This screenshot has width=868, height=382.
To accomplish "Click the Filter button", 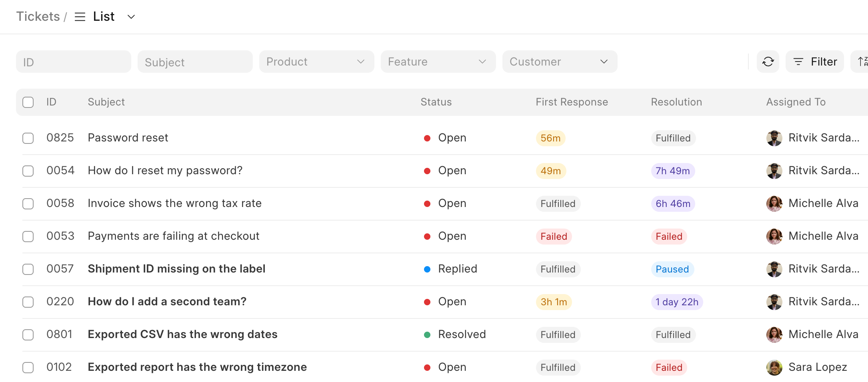I will pos(814,62).
